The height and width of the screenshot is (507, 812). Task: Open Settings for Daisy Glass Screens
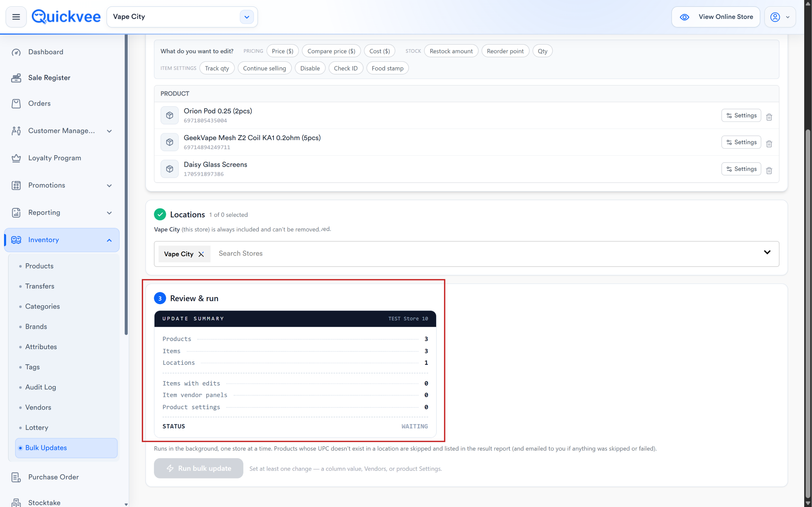741,169
